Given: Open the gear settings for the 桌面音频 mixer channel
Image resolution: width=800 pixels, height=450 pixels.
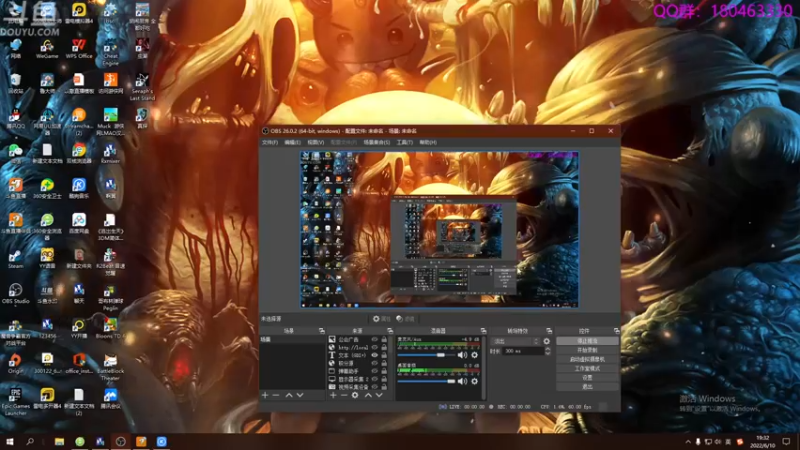Looking at the screenshot, I should click(474, 381).
